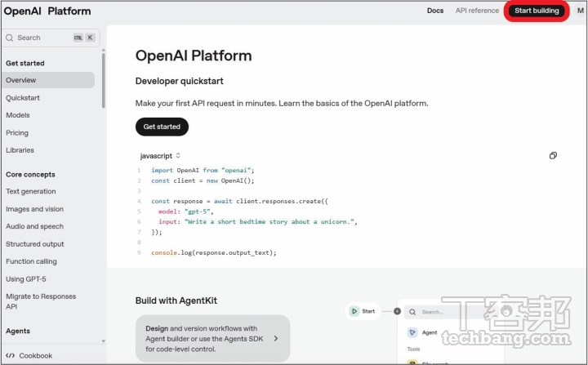Open Function calling page
This screenshot has width=588, height=365.
[31, 261]
